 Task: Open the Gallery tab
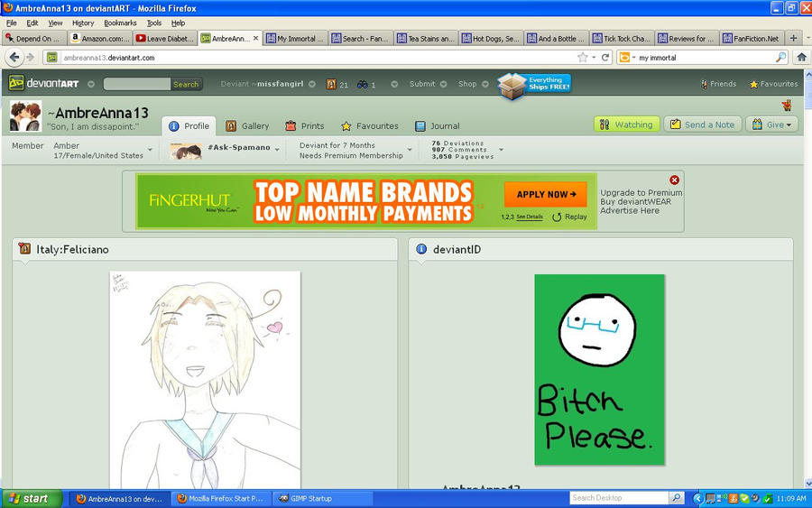(247, 125)
